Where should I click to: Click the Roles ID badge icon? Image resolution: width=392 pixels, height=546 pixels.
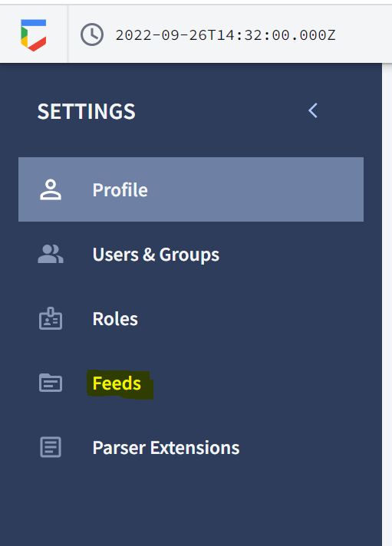point(51,318)
